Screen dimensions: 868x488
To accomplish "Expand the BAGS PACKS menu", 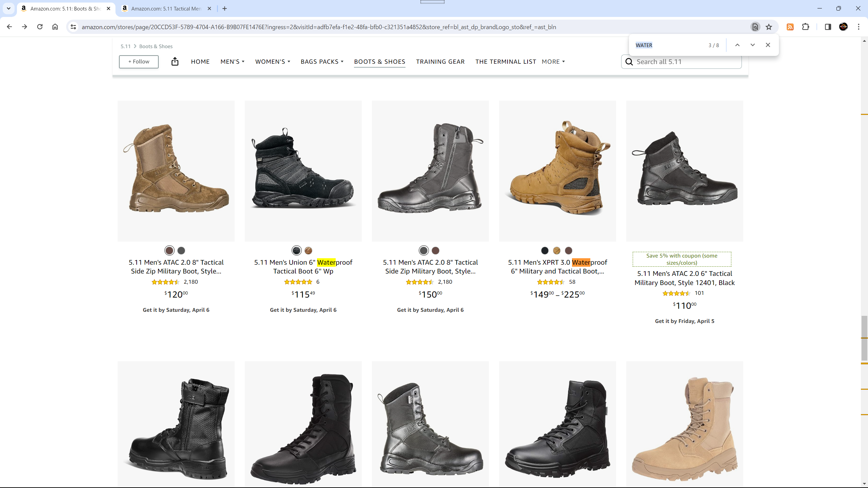I will [x=322, y=62].
